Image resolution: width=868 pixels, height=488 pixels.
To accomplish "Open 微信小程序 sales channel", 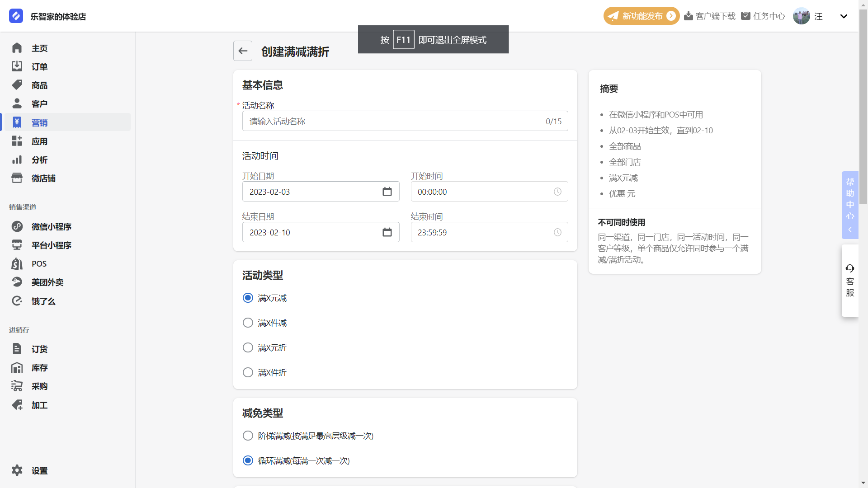I will [51, 227].
